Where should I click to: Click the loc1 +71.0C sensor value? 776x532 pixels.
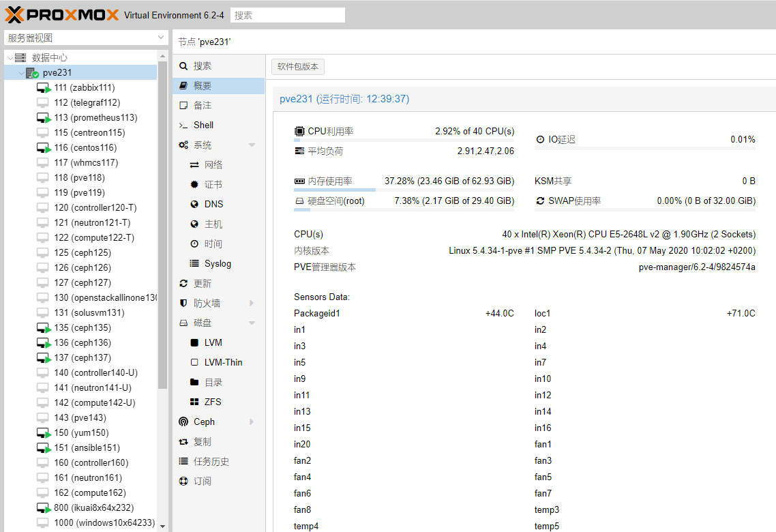point(741,313)
